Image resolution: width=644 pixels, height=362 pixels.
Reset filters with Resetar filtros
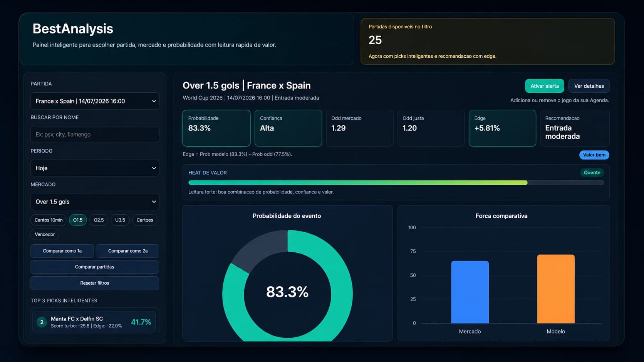(95, 283)
